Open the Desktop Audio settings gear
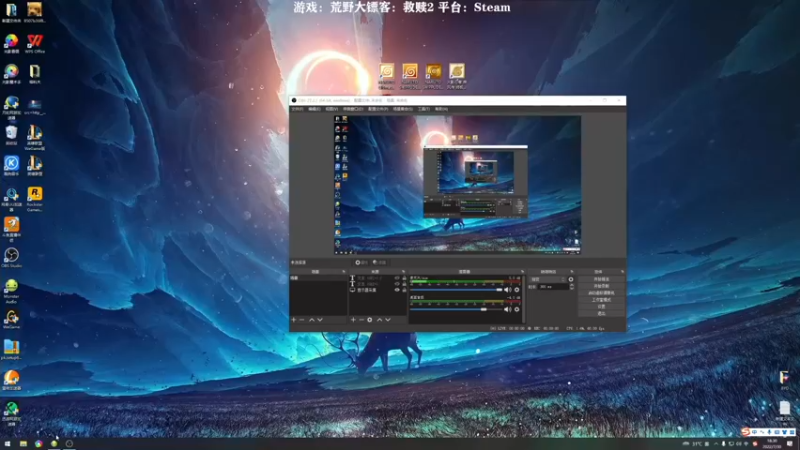Image resolution: width=800 pixels, height=450 pixels. click(x=517, y=309)
